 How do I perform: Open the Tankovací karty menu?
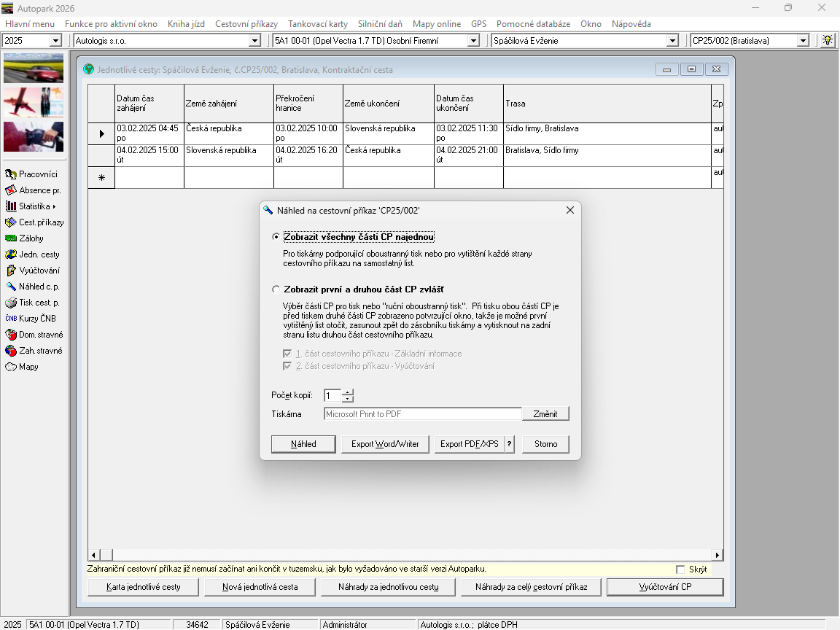[318, 24]
